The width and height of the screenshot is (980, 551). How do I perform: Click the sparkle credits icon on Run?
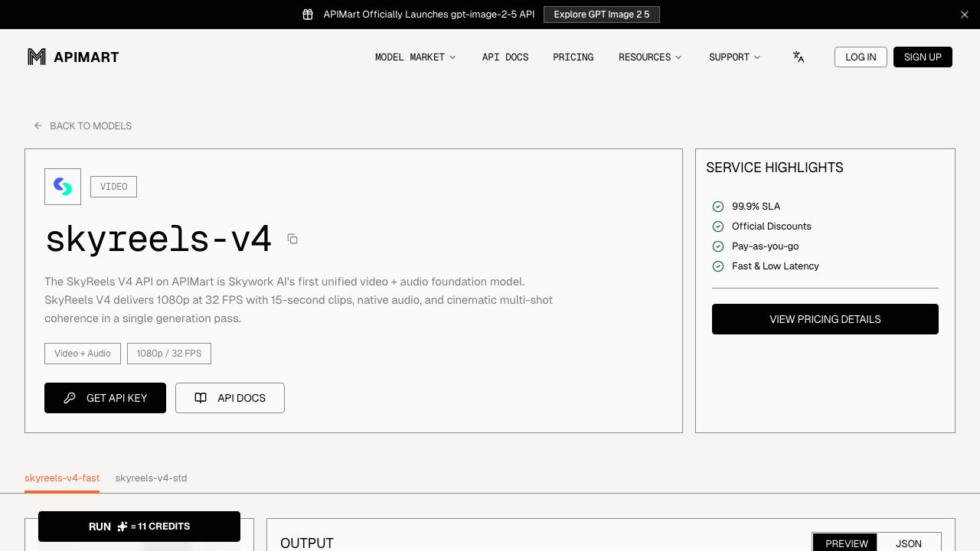pyautogui.click(x=122, y=527)
